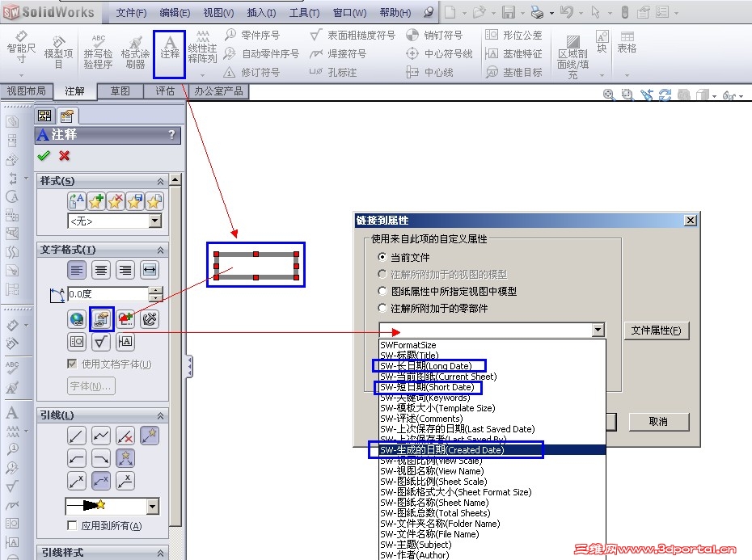The image size is (752, 560).
Task: Cancel the note with red X
Action: pos(64,156)
